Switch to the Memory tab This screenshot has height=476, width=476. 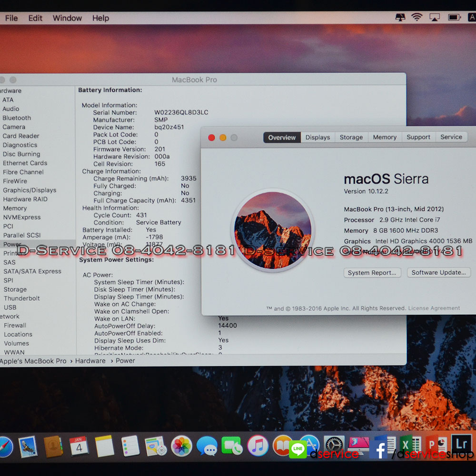point(385,137)
